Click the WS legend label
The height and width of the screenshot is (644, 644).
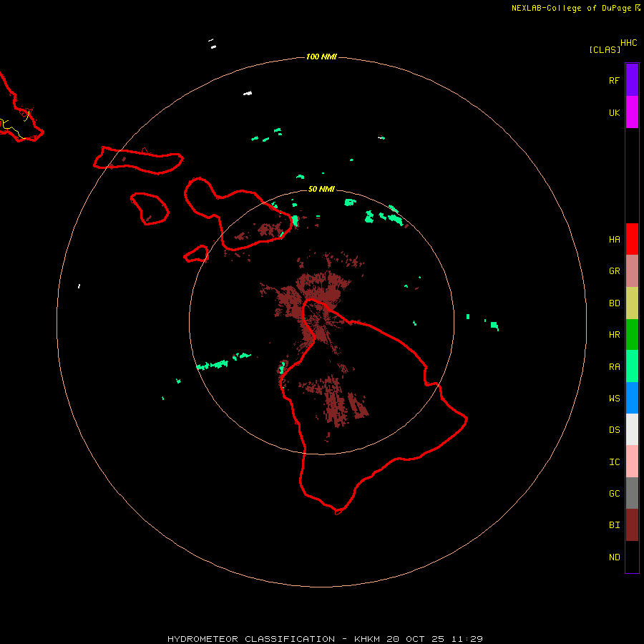coord(614,399)
